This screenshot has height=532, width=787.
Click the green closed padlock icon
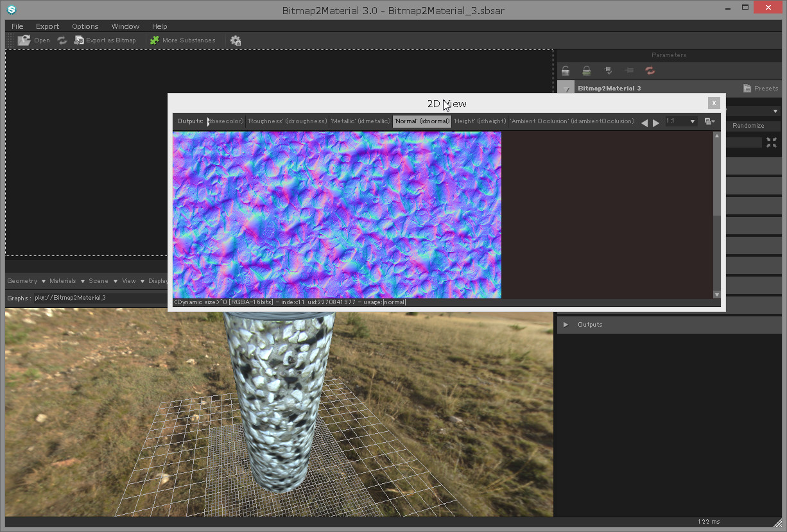click(586, 71)
